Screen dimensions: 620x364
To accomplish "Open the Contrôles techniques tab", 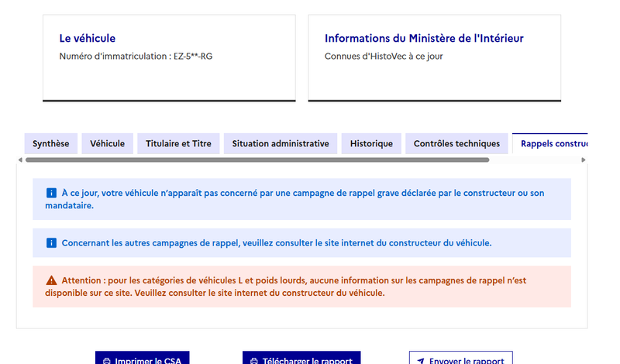I will [x=456, y=143].
